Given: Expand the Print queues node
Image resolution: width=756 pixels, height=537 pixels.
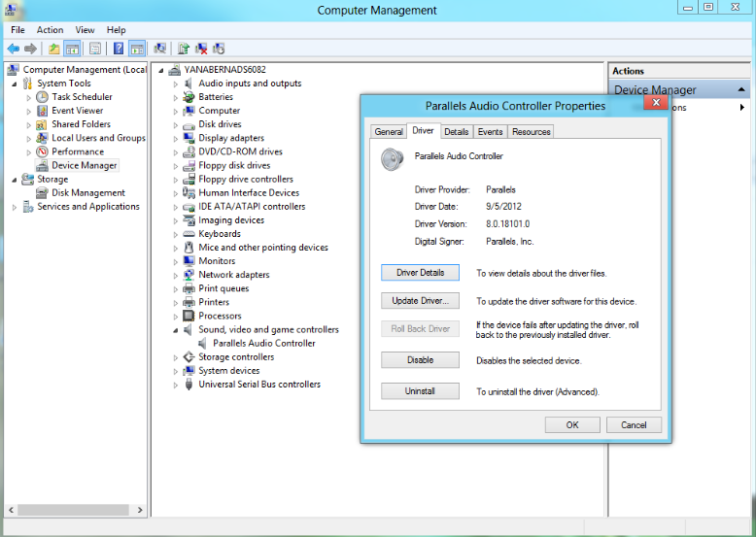Looking at the screenshot, I should (x=176, y=289).
